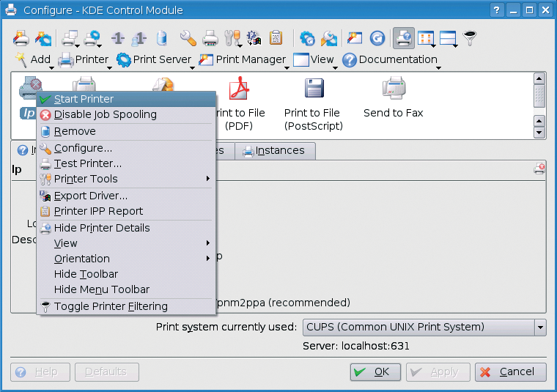557x392 pixels.
Task: Click the title bar What's This question button
Action: pyautogui.click(x=497, y=10)
